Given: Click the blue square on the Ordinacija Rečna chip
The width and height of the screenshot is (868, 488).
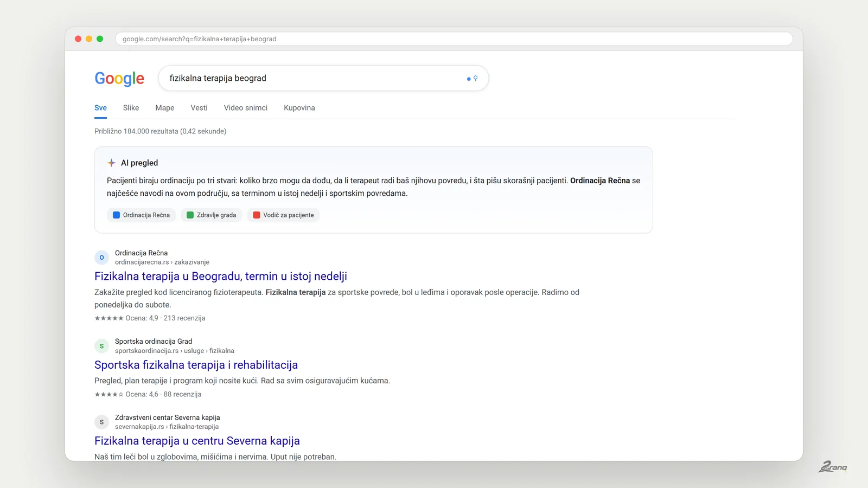Looking at the screenshot, I should (x=116, y=215).
